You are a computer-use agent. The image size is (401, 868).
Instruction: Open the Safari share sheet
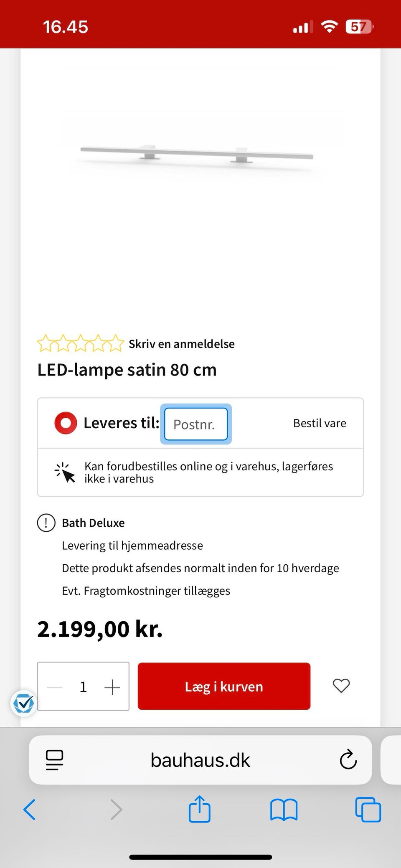(x=199, y=809)
